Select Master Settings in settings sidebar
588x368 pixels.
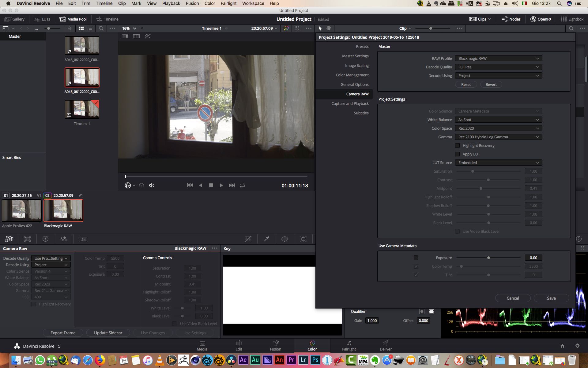[355, 56]
